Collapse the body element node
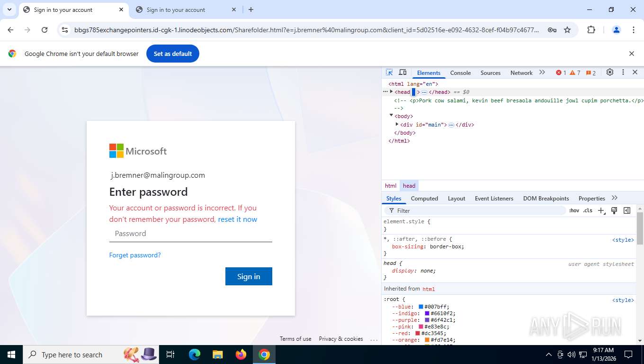644x364 pixels. click(x=391, y=116)
